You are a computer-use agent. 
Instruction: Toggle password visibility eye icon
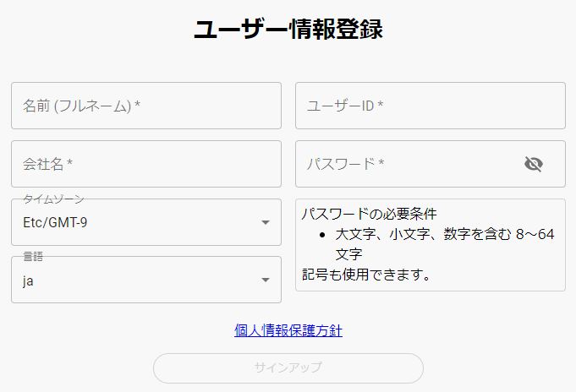[534, 164]
